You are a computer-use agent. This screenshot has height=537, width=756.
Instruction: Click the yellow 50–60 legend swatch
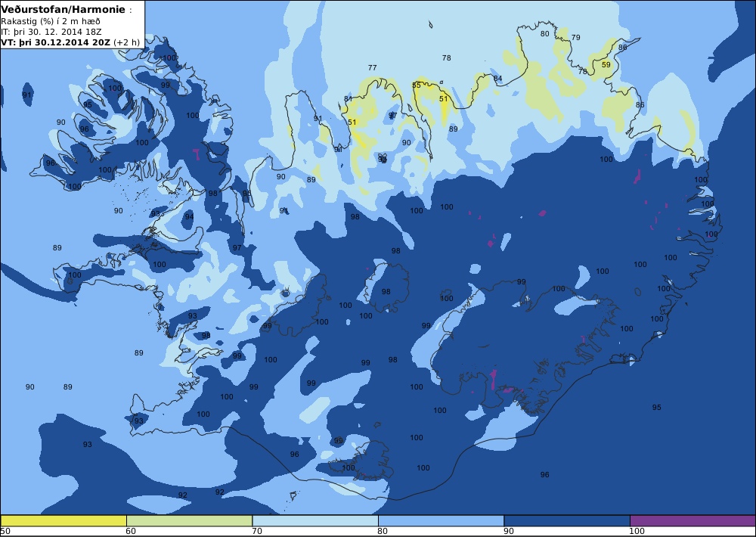(64, 520)
